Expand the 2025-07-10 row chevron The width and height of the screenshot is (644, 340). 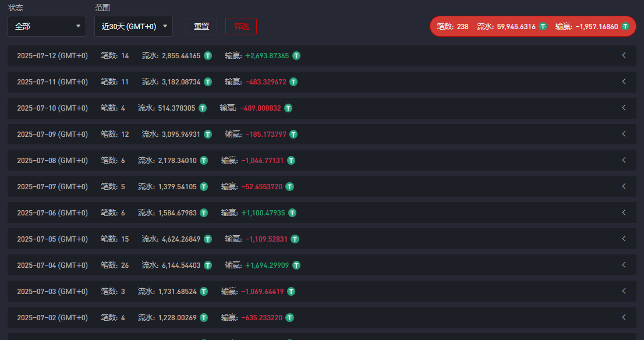pos(624,108)
